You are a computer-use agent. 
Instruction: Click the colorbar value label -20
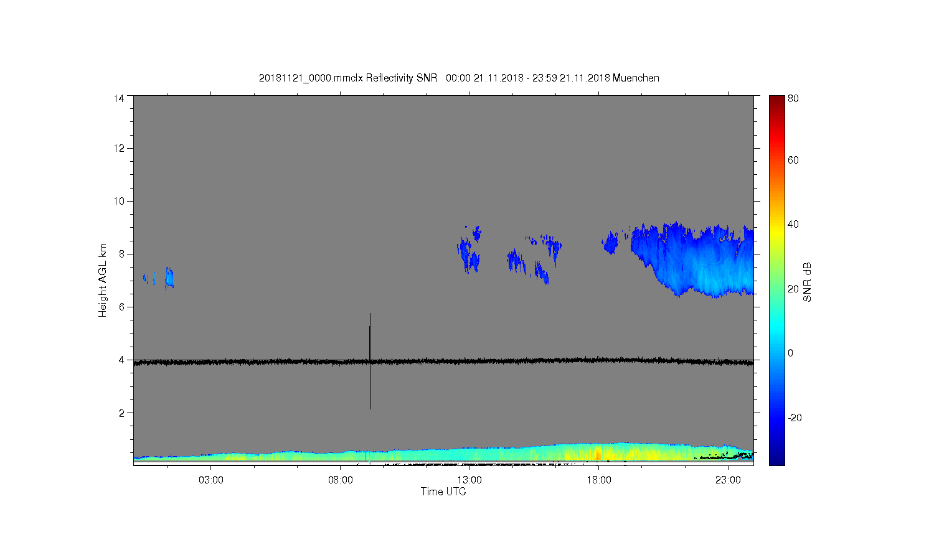[795, 418]
